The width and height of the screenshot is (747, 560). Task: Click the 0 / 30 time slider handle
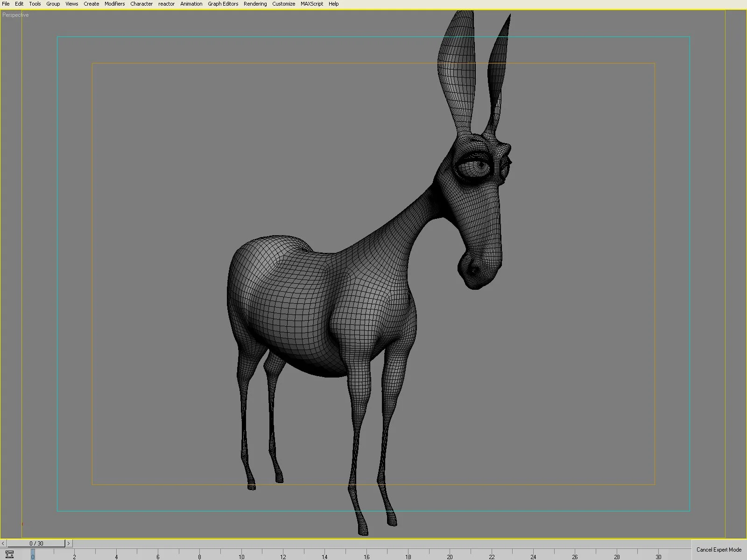tap(36, 543)
